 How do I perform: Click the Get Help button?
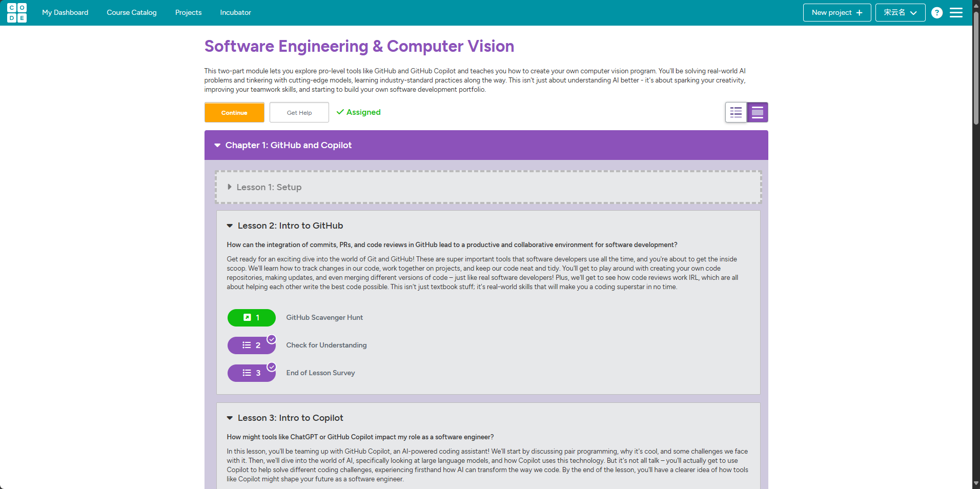299,112
